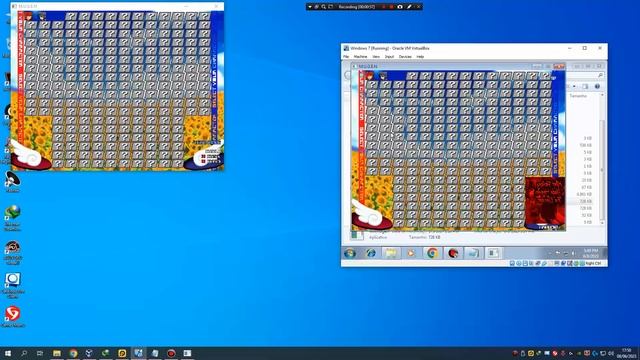
Task: Click the help icon in VM explorer toolbar
Action: coord(597,86)
